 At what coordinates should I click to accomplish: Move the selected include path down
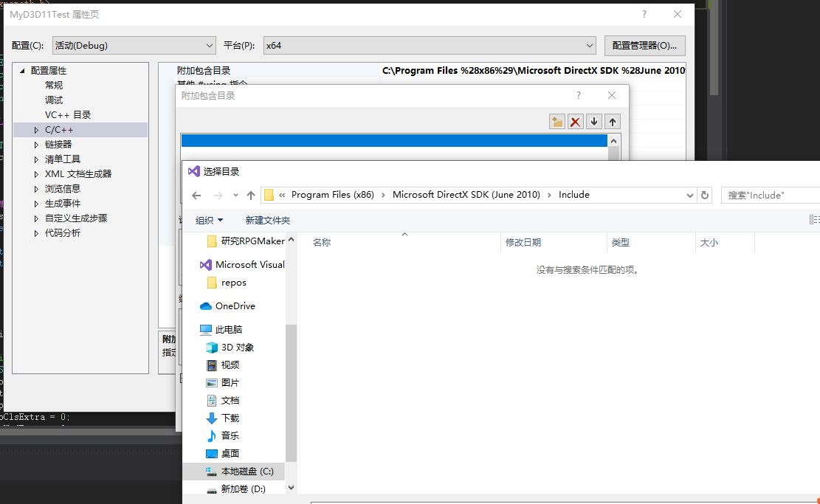click(x=593, y=121)
